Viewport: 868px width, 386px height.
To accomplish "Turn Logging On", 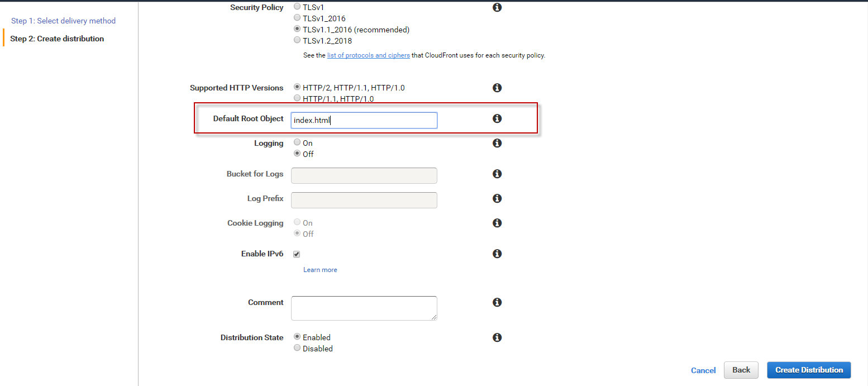I will point(297,142).
